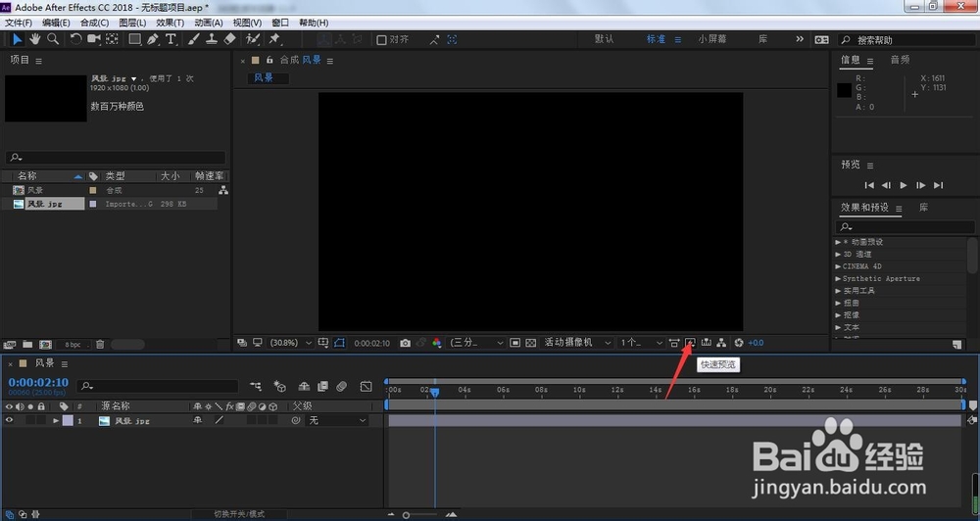This screenshot has width=980, height=521.
Task: Click the +0.0 exposure value
Action: click(x=756, y=343)
